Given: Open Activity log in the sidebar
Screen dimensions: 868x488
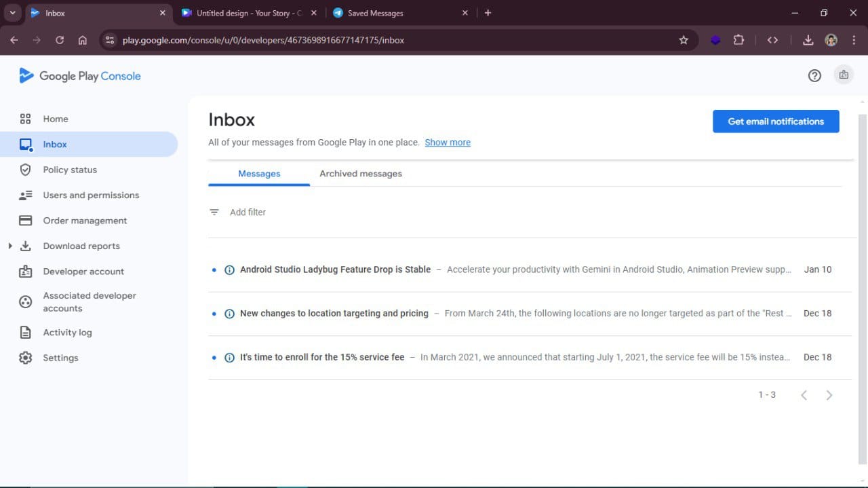Looking at the screenshot, I should pyautogui.click(x=89, y=333).
